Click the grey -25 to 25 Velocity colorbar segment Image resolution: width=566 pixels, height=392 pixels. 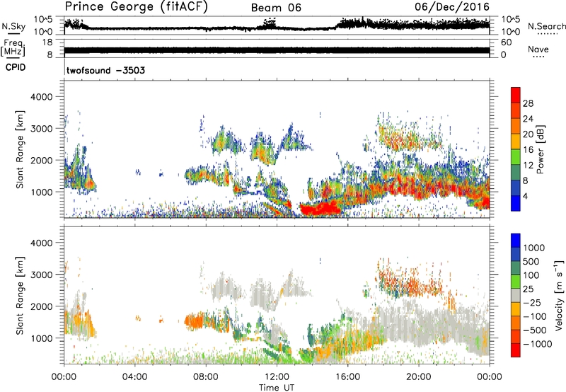pos(516,295)
